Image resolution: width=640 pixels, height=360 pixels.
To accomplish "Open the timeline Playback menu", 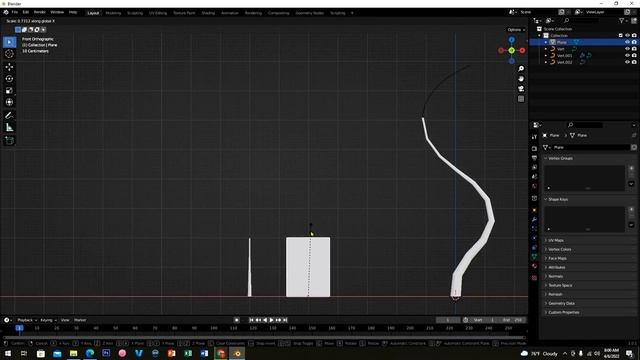I will pyautogui.click(x=27, y=320).
